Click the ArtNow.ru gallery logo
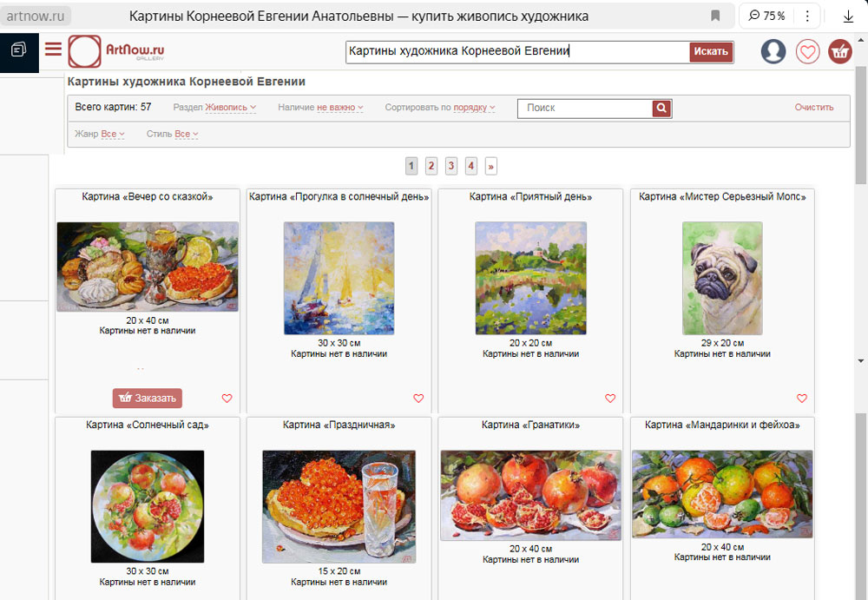 click(x=116, y=51)
